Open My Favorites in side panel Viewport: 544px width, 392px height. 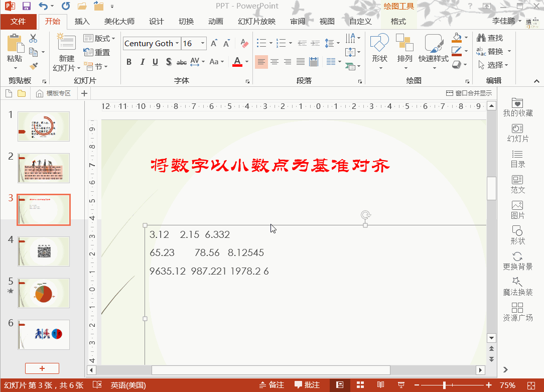coord(517,107)
